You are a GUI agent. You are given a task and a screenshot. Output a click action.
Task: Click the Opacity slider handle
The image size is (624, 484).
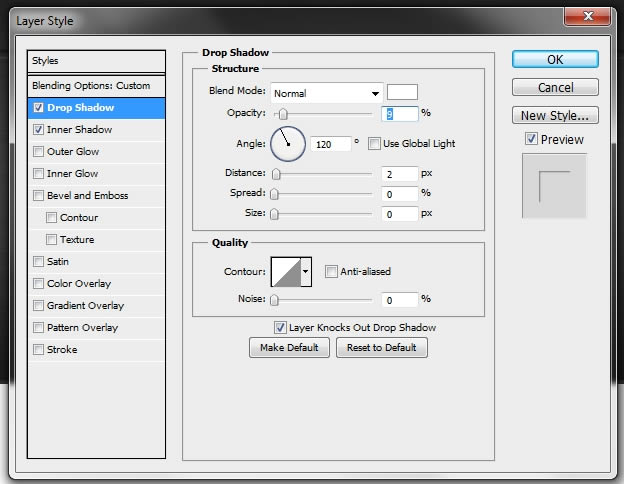pos(283,114)
